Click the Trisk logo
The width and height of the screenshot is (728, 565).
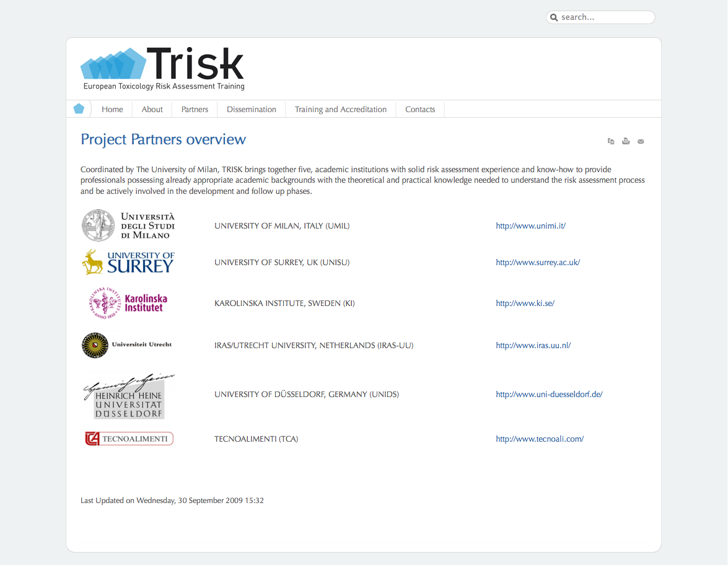(163, 69)
